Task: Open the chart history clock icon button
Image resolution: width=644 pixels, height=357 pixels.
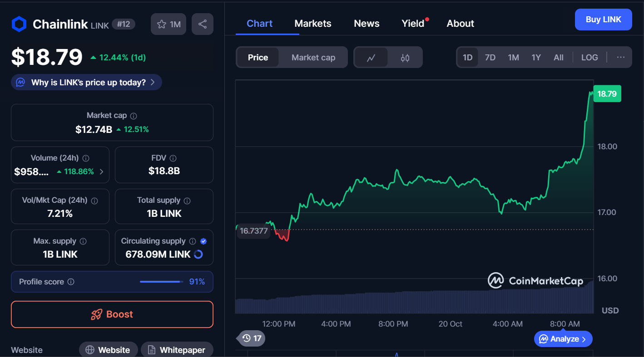Action: click(252, 338)
